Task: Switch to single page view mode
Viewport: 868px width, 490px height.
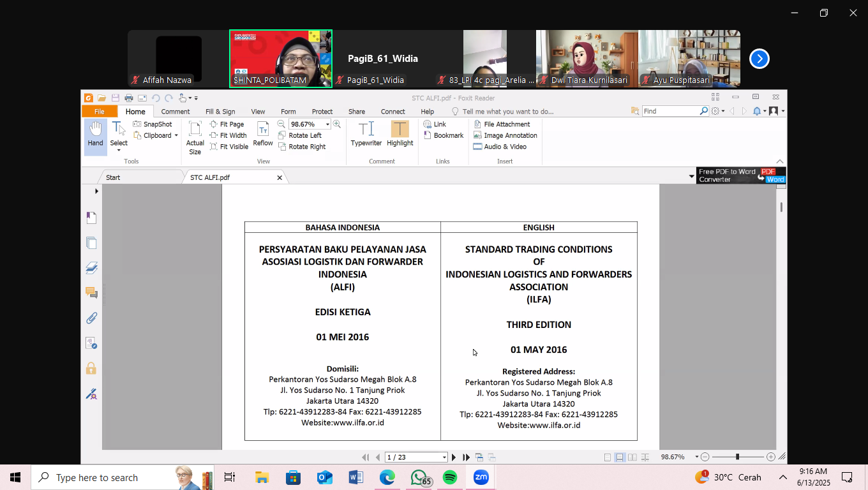Action: (x=607, y=457)
